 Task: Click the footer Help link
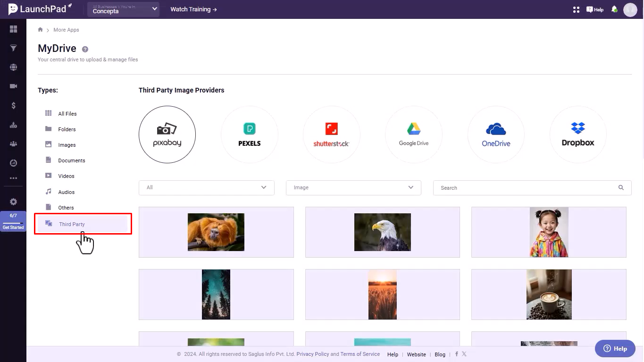point(393,354)
